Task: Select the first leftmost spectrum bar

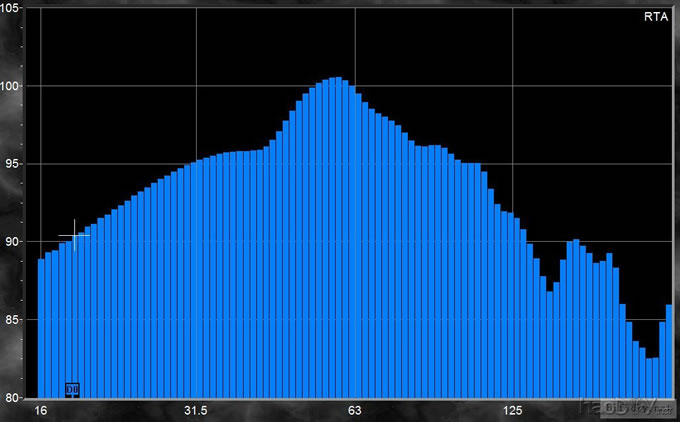Action: click(x=41, y=330)
